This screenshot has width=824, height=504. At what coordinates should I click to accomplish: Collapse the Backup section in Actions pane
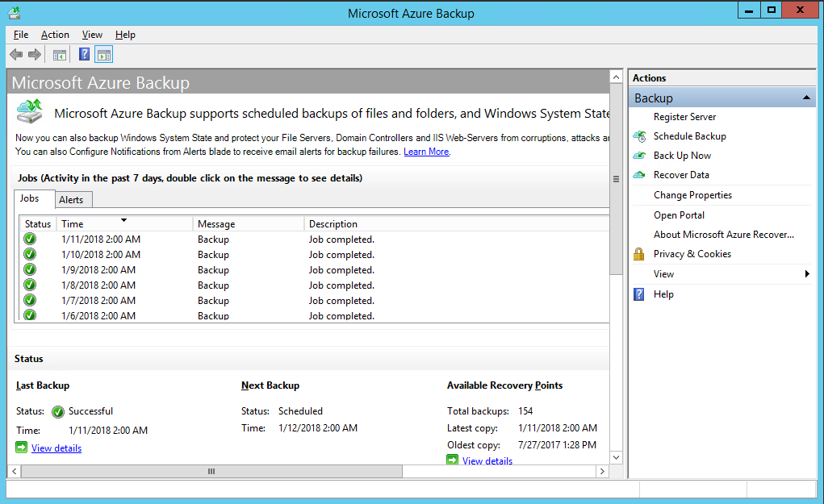click(x=806, y=98)
